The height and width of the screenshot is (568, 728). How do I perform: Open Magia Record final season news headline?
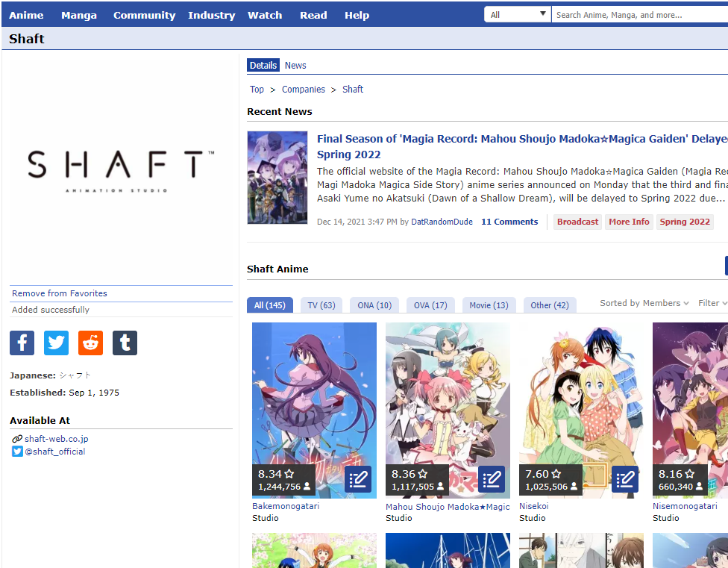coord(522,146)
